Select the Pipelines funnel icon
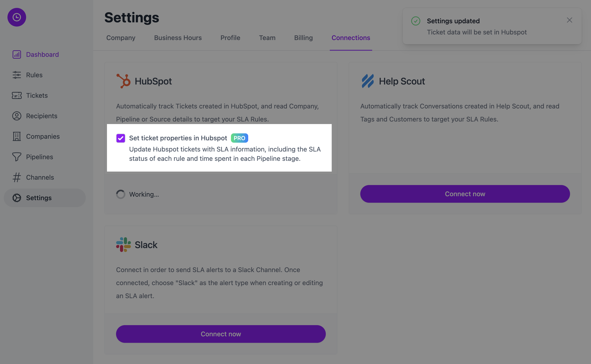 17,157
